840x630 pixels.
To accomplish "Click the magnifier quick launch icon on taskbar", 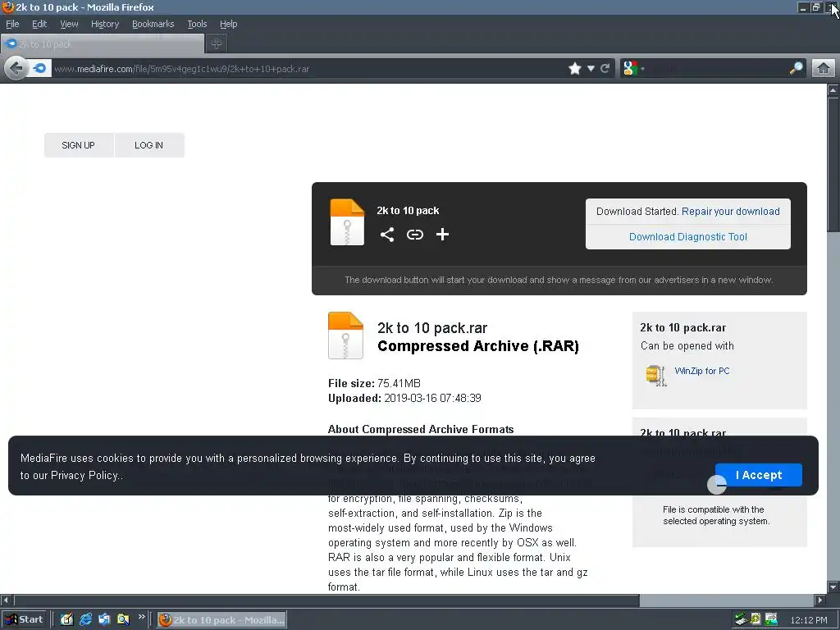I will tap(123, 619).
